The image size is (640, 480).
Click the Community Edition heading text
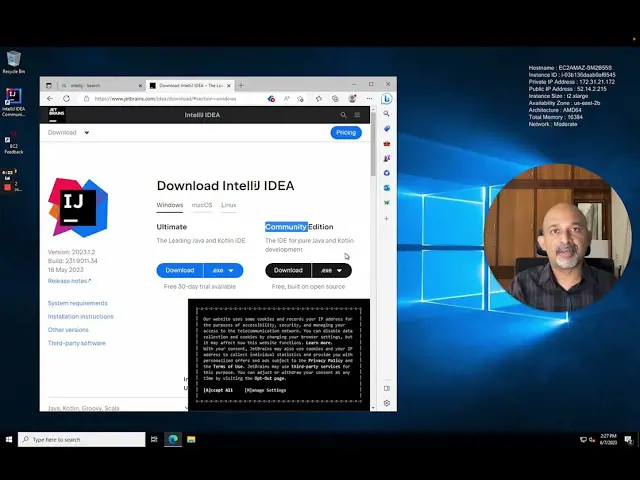299,227
